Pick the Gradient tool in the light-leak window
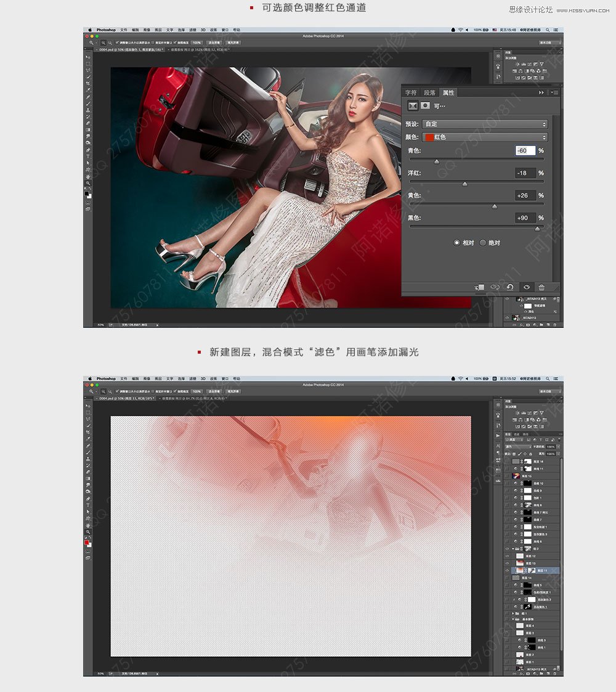Viewport: 616px width, 692px height. 88,478
